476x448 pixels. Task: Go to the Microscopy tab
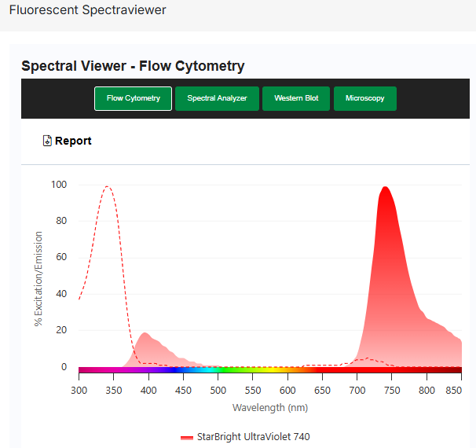[x=365, y=98]
